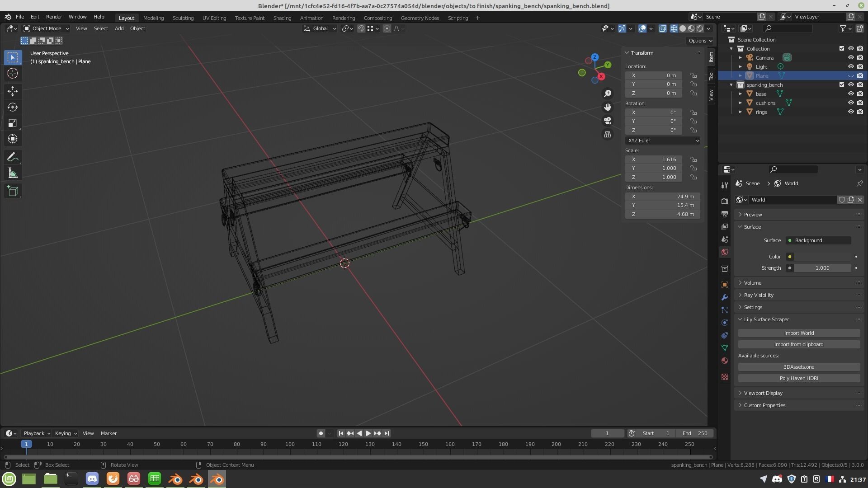This screenshot has width=868, height=488.
Task: Switch to material preview shading
Action: (x=691, y=28)
